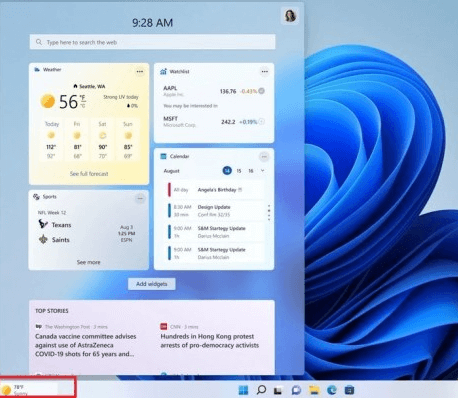Image resolution: width=458 pixels, height=400 pixels.
Task: Select the Texans team row
Action: click(x=55, y=225)
